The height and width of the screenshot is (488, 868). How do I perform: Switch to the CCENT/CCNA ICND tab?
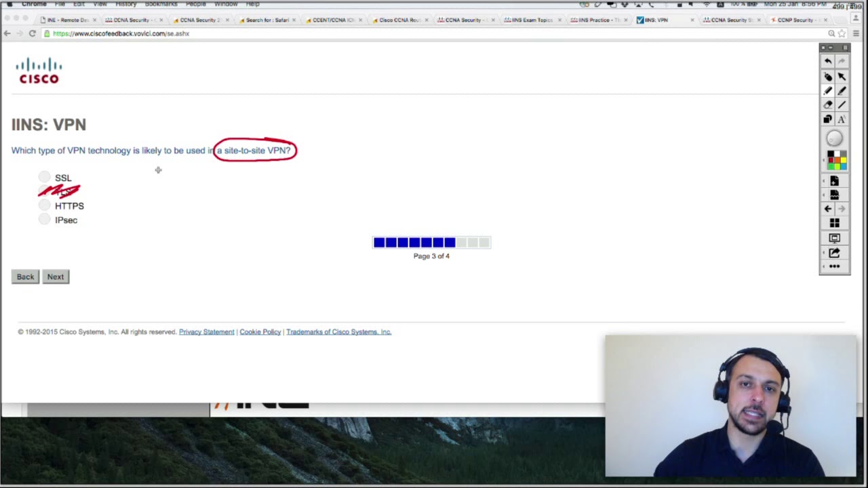[332, 20]
